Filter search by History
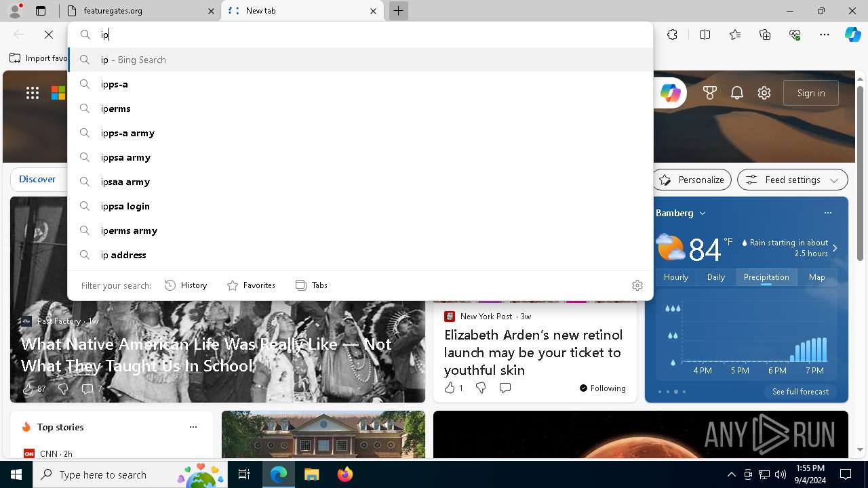Screen dimensions: 868x488 (186, 285)
